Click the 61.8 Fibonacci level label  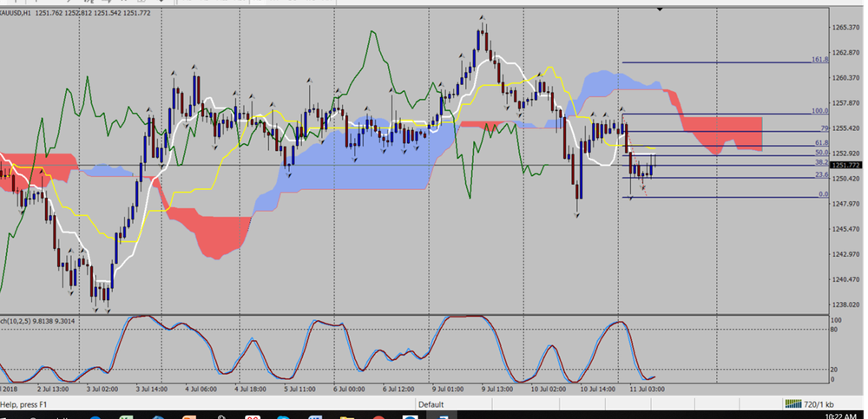click(x=822, y=143)
